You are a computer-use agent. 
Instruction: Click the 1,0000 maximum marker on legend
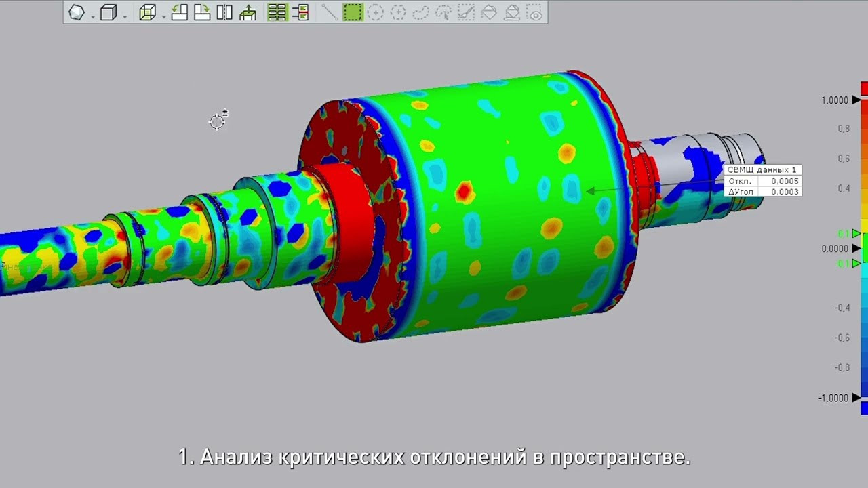857,100
